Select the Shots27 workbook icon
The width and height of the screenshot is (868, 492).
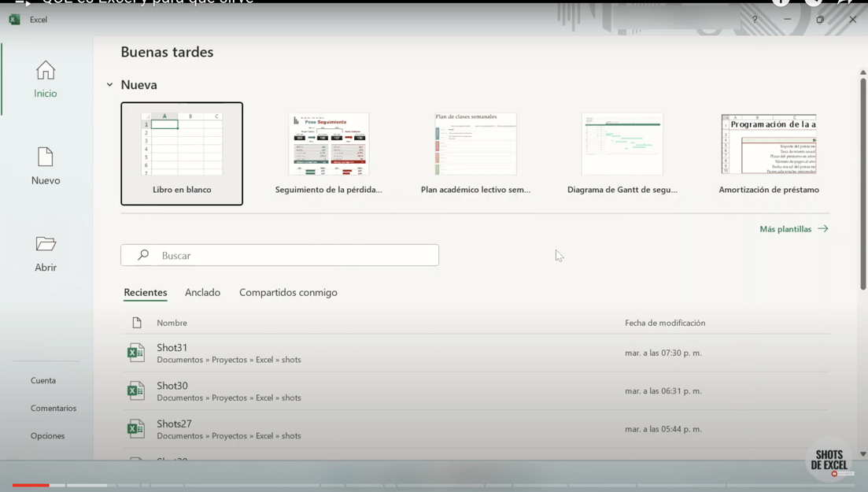135,428
